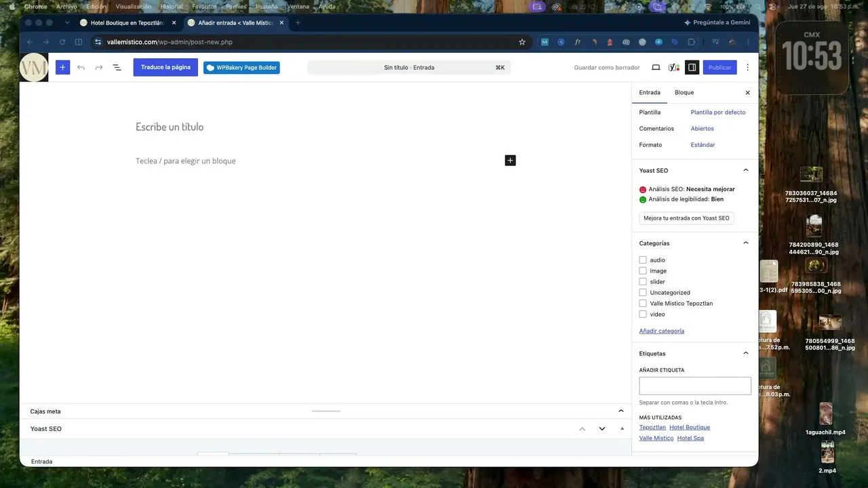Screen dimensions: 868x488
Task: Open the media controls music note icon
Action: (x=714, y=42)
